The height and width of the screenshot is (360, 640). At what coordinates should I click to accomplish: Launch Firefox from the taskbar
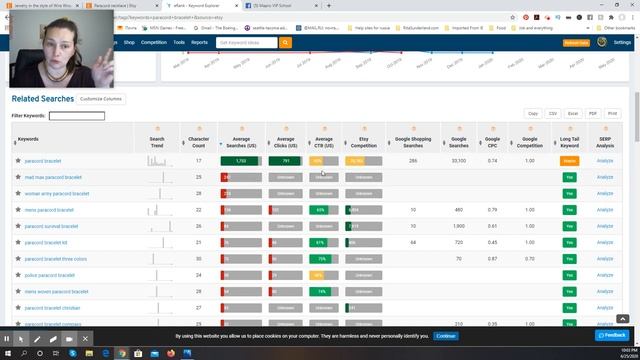[171, 353]
